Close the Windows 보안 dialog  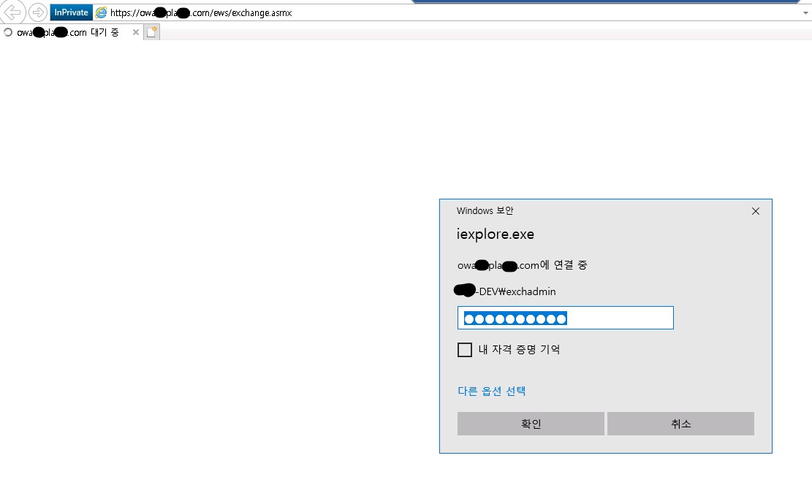point(756,211)
